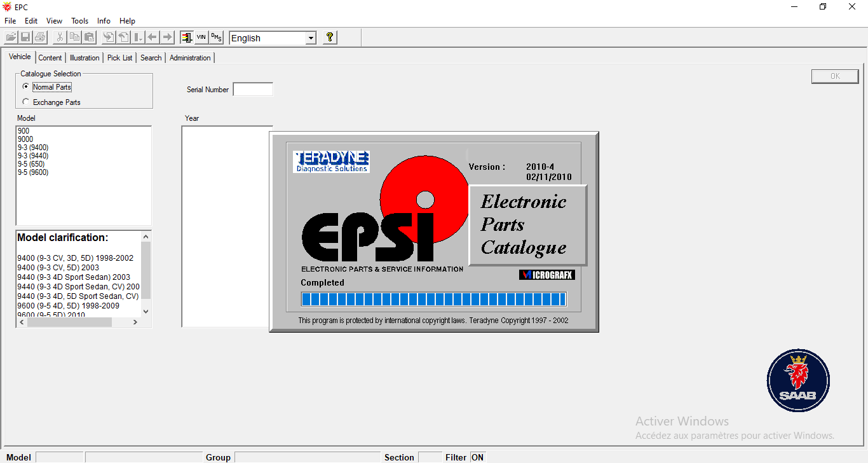Open the DMS toolbar function

tap(215, 37)
